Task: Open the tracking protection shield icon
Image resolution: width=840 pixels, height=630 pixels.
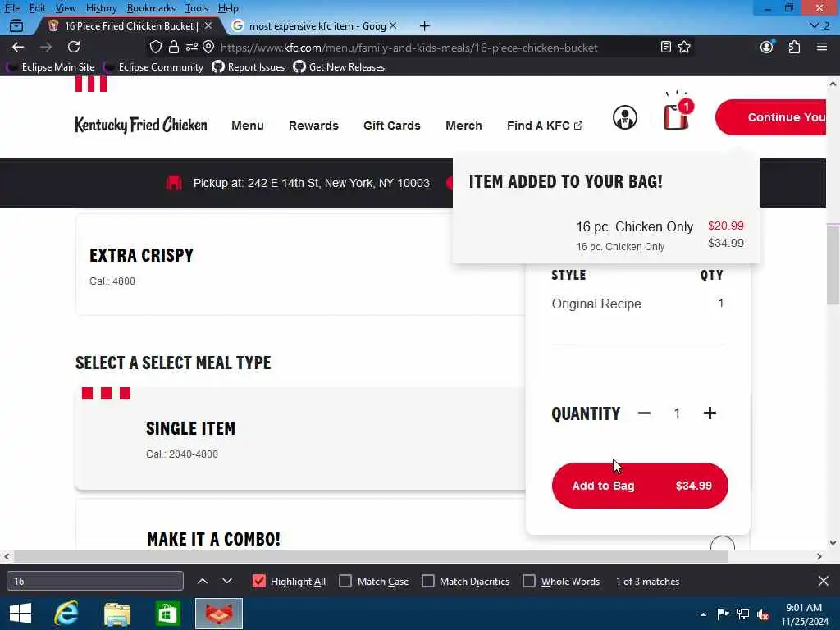Action: tap(155, 47)
